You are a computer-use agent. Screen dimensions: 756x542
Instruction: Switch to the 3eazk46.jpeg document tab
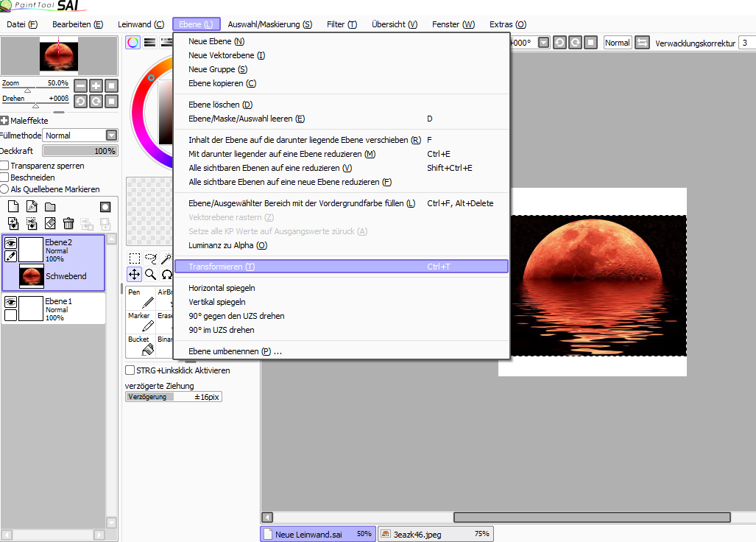coord(436,533)
